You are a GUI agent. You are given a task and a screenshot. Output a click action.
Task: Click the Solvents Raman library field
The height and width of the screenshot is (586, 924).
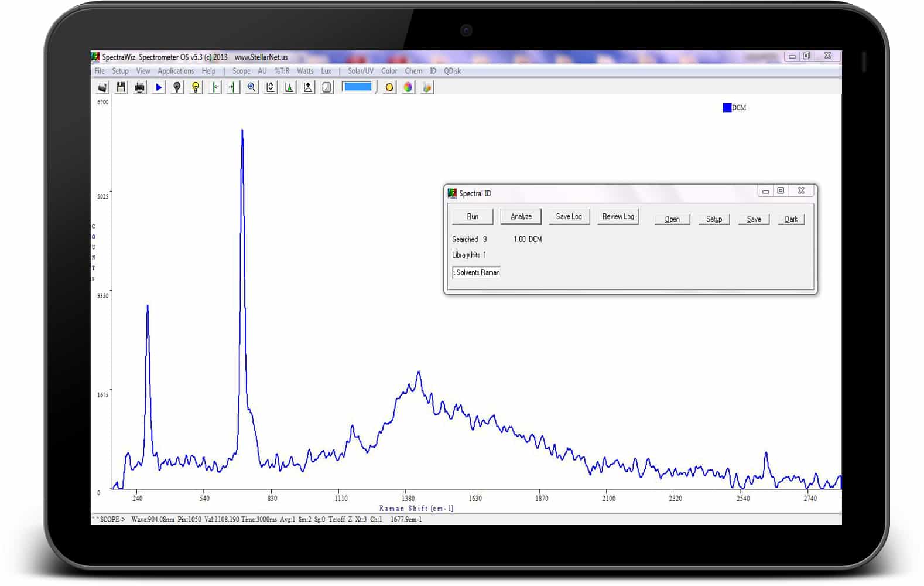pyautogui.click(x=476, y=272)
